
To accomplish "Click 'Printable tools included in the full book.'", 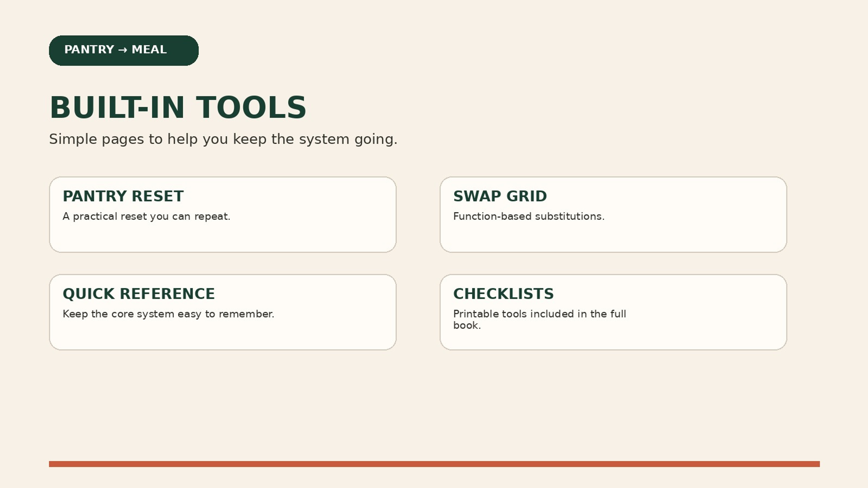I will (x=539, y=320).
